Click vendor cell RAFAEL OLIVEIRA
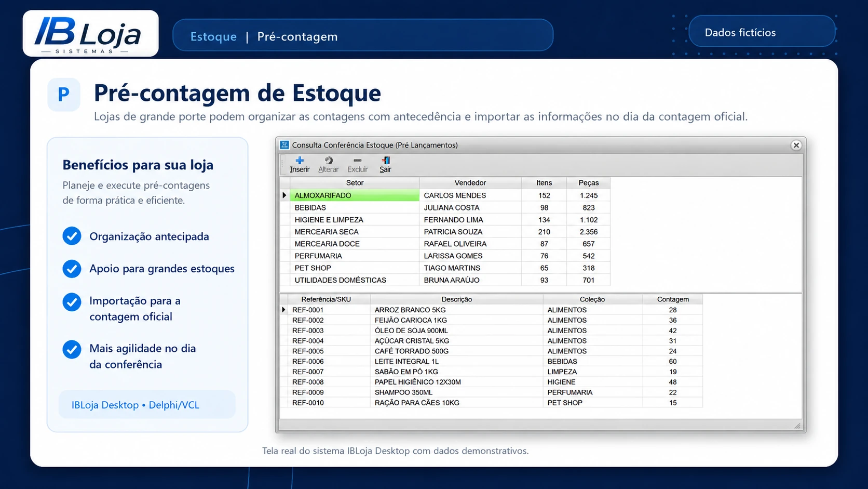 [x=470, y=244]
